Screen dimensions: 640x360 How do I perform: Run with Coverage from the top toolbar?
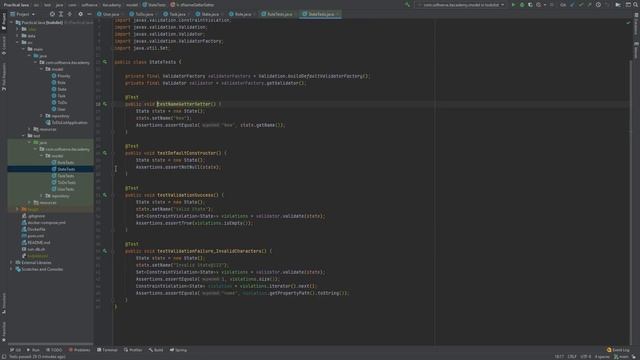tap(530, 5)
